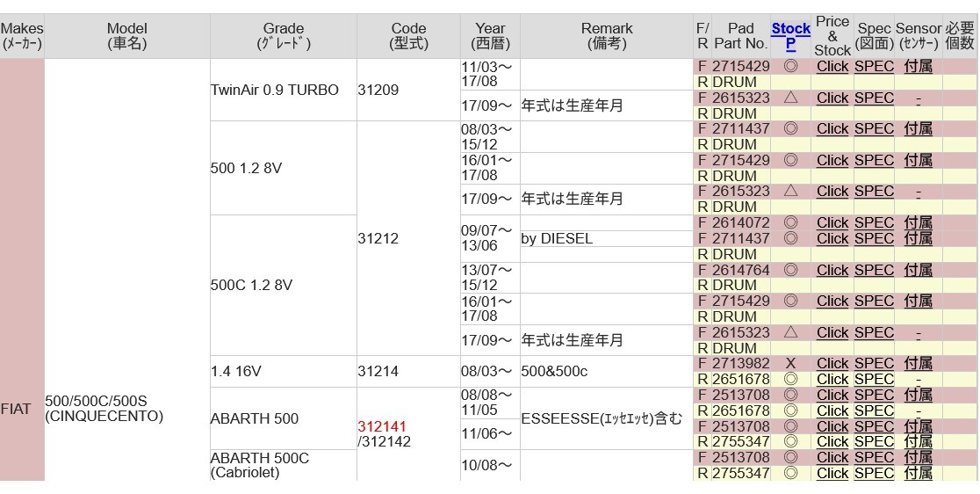
Task: Open SPEC link for 500 1.2 8V 16/01~17/08
Action: click(x=874, y=160)
